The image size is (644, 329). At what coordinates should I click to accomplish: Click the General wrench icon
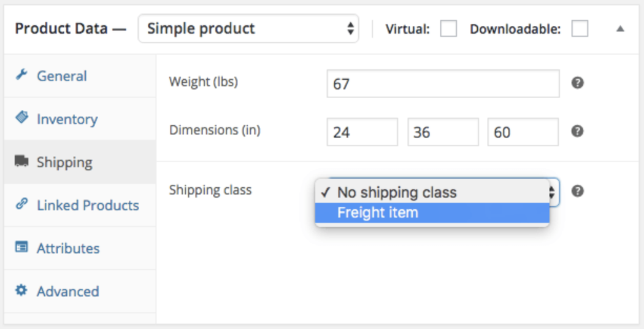click(x=21, y=75)
